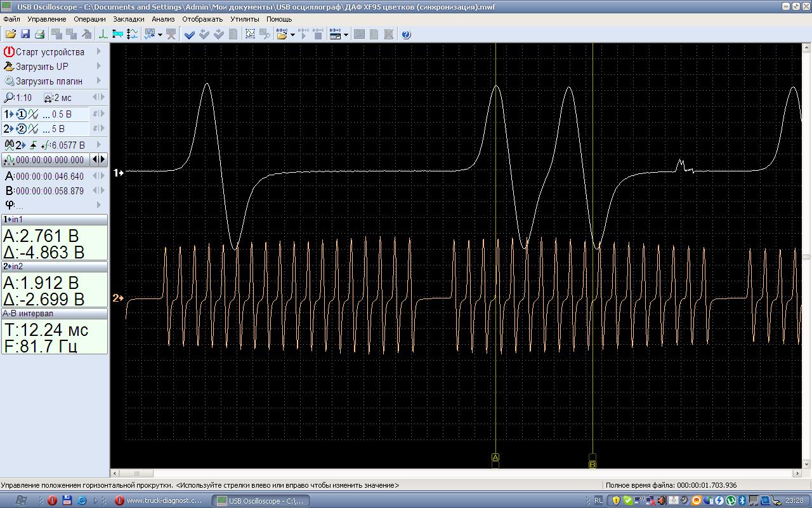Adjust cursor A position arrows

[x=99, y=176]
